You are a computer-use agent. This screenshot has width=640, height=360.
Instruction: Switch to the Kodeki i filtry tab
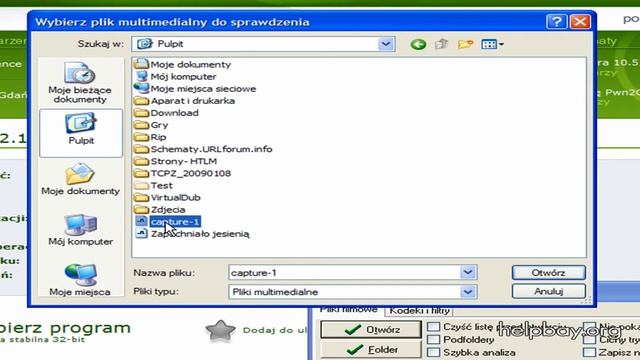pos(419,311)
